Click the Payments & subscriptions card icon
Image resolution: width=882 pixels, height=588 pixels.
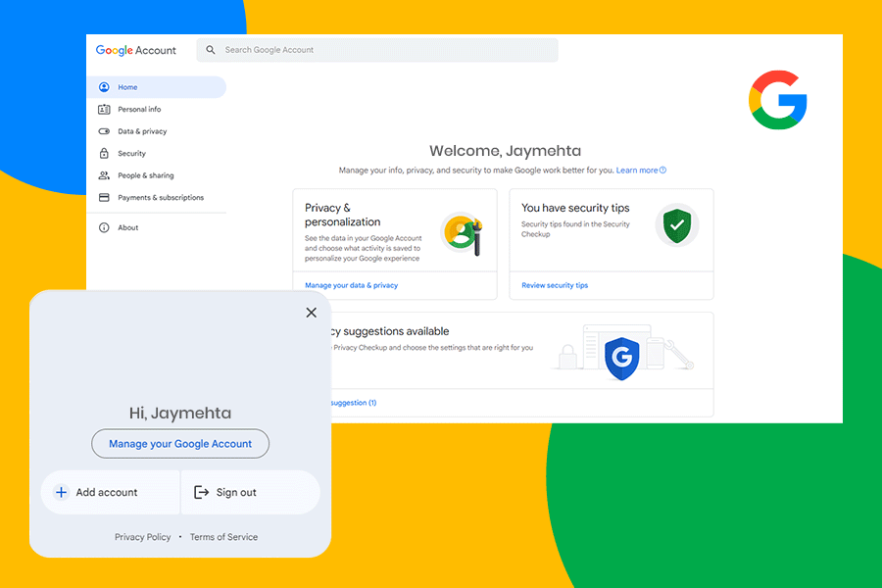[104, 198]
